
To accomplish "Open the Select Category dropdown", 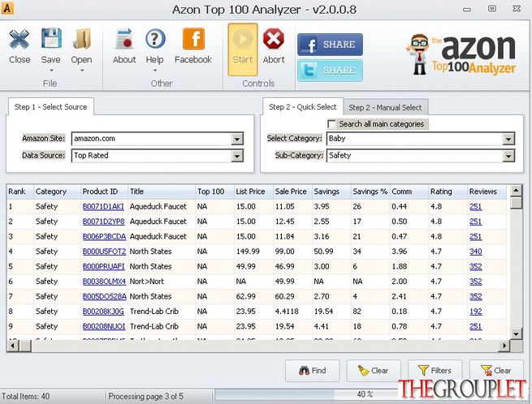I will [x=508, y=139].
